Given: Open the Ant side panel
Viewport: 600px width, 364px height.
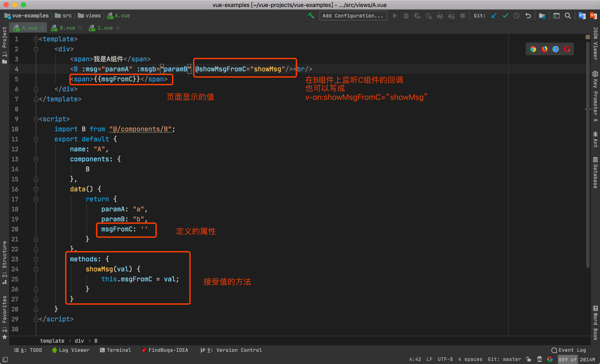Looking at the screenshot, I should (x=595, y=139).
